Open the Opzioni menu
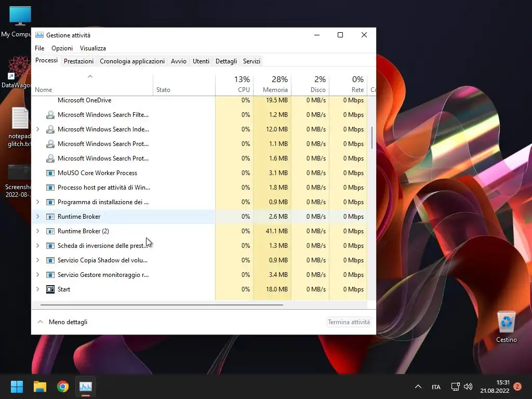Image resolution: width=532 pixels, height=399 pixels. [x=62, y=48]
